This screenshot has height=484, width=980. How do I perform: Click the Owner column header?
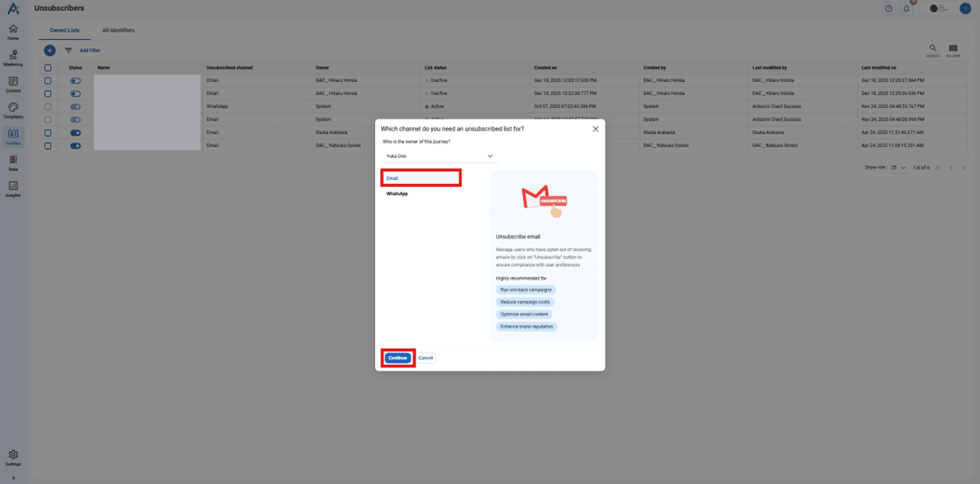[x=322, y=67]
